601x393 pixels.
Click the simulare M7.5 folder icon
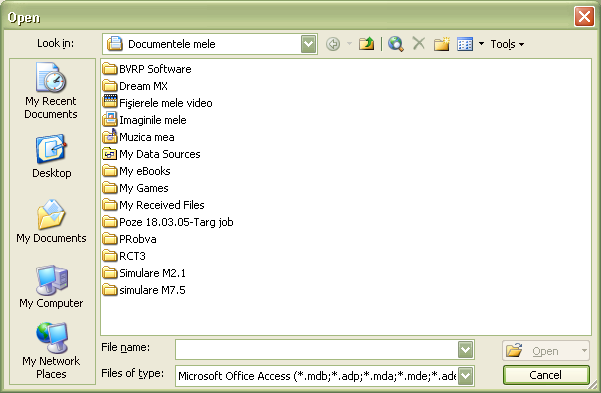[110, 289]
